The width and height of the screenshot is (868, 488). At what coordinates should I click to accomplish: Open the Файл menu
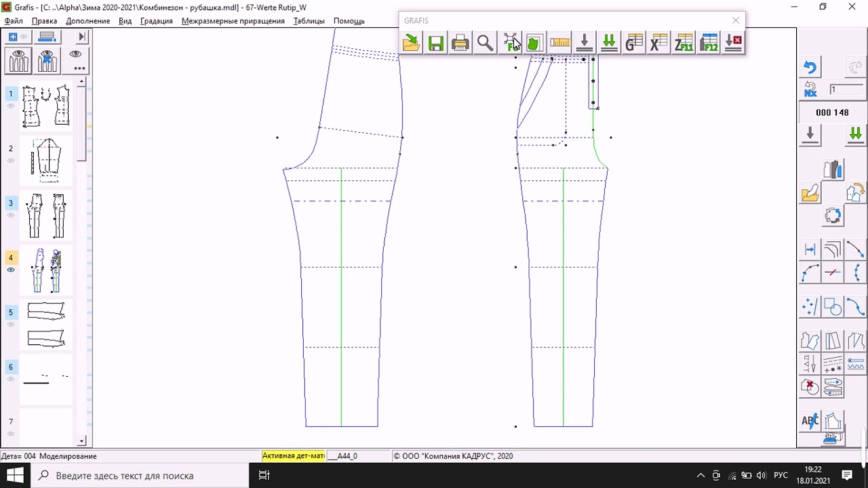[x=14, y=21]
